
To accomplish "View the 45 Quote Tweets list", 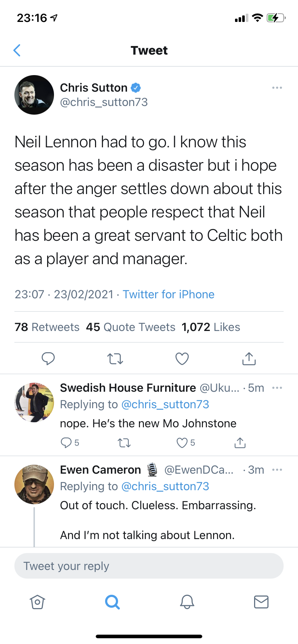I will [x=131, y=327].
